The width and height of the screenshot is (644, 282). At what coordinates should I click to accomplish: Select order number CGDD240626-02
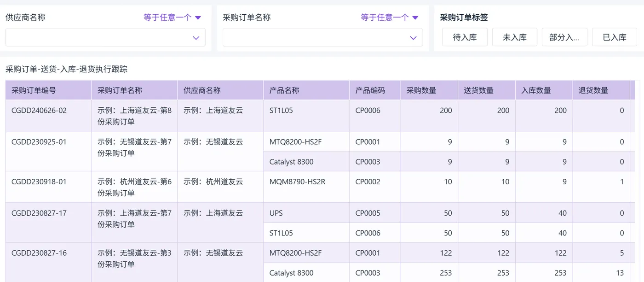(x=39, y=111)
